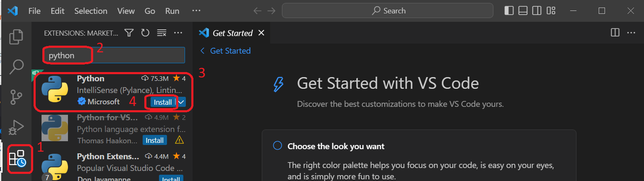Open the File menu
644x181 pixels.
click(x=34, y=11)
